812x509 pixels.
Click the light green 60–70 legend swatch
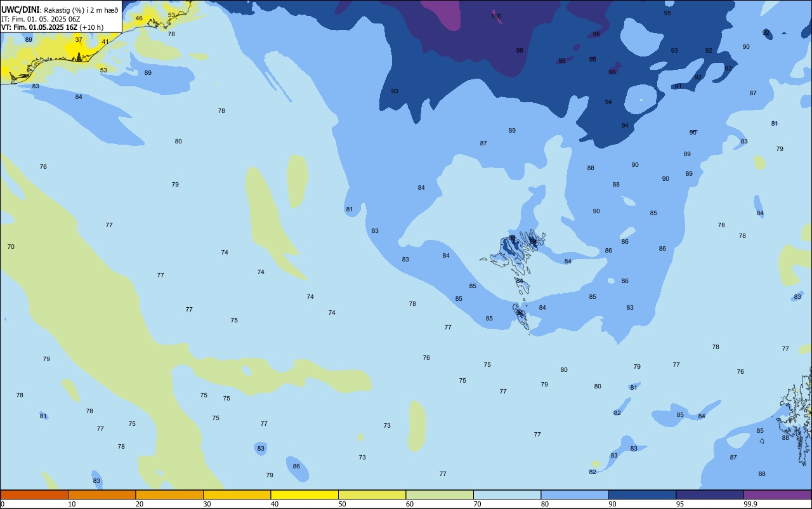(x=440, y=494)
